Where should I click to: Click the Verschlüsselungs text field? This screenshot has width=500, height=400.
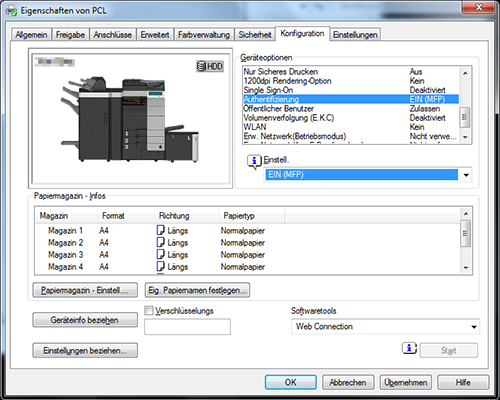(x=187, y=327)
